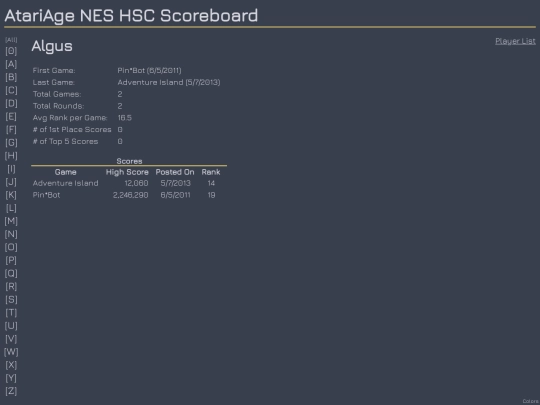
Task: Filter players by letter [J]
Action: [x=11, y=182]
